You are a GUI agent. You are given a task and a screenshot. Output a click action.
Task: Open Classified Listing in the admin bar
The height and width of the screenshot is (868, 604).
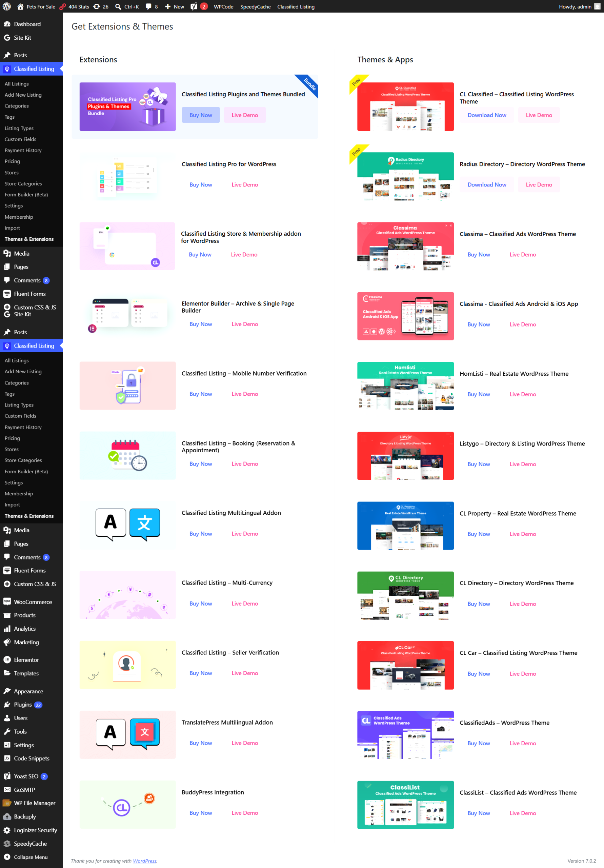[296, 6]
